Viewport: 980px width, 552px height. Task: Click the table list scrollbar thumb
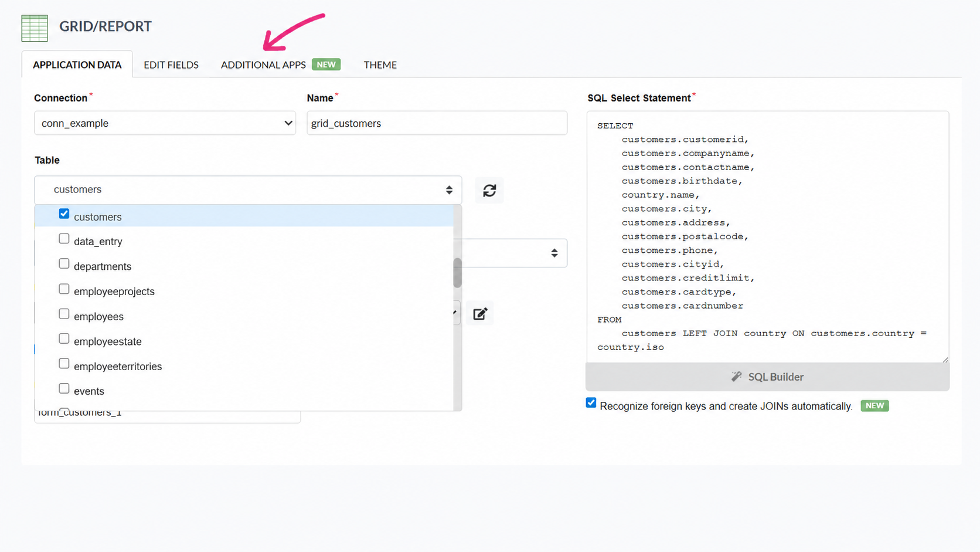(457, 273)
